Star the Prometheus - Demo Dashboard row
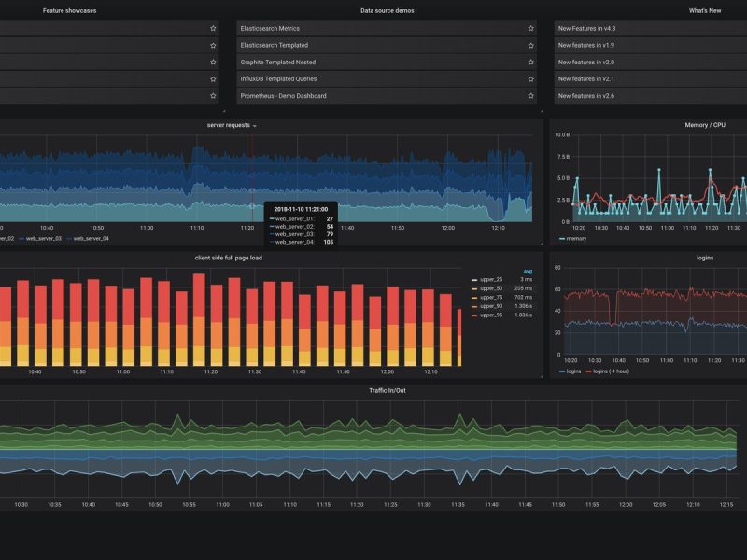This screenshot has height=560, width=747. pyautogui.click(x=530, y=96)
